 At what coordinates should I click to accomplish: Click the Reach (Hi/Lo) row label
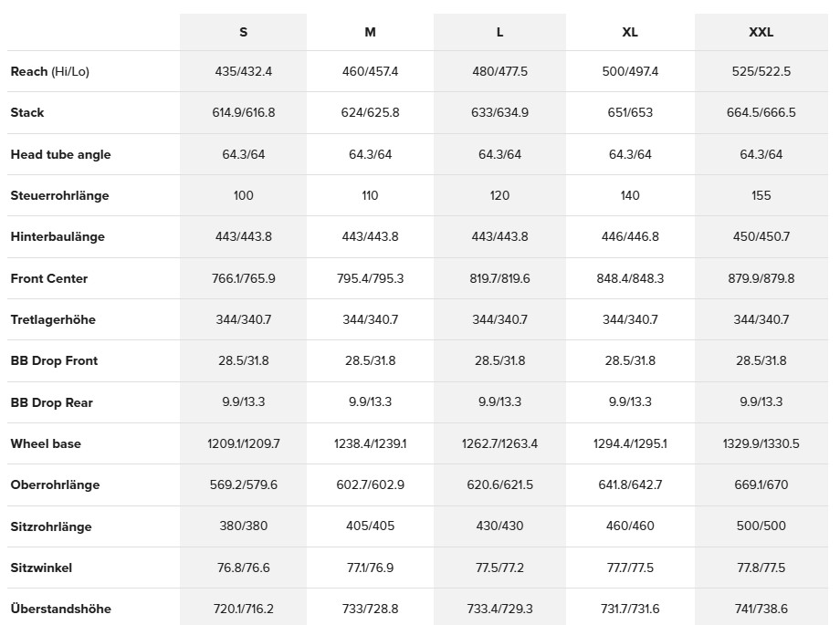pos(50,71)
